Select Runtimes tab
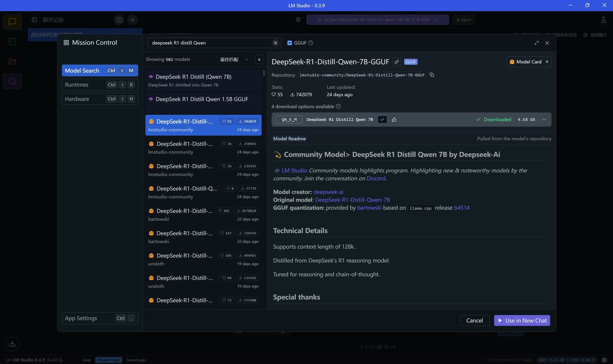The width and height of the screenshot is (613, 364). (x=100, y=85)
